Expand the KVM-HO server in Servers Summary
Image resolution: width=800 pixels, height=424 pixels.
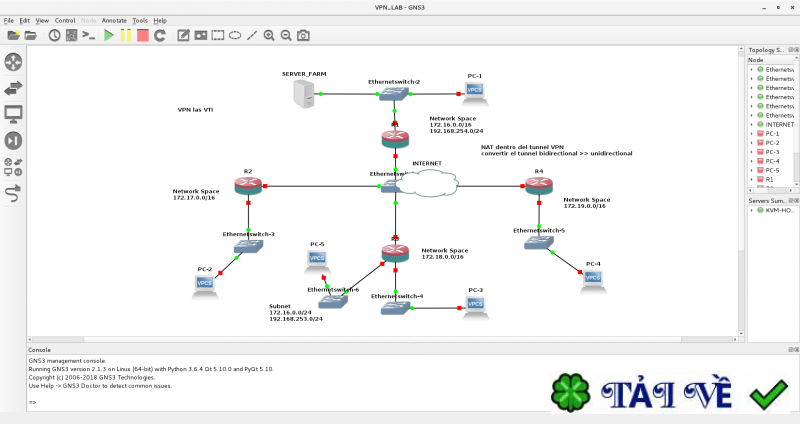tap(752, 210)
